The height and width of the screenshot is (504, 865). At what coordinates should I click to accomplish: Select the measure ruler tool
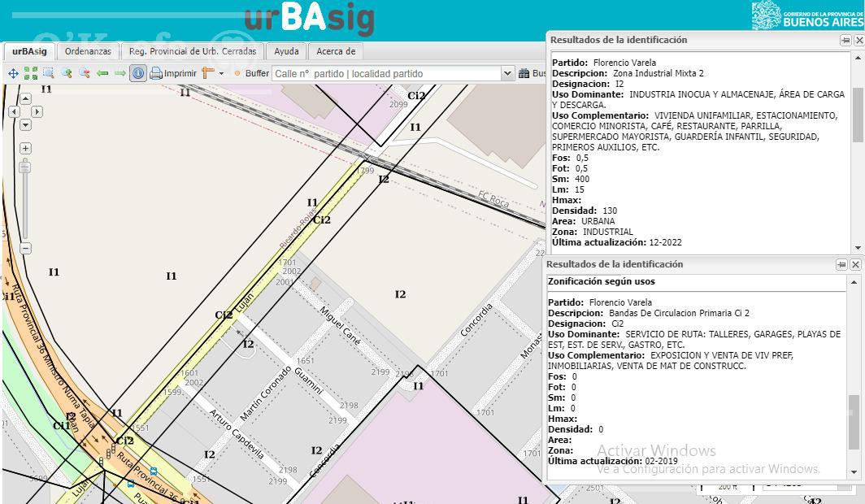coord(208,73)
